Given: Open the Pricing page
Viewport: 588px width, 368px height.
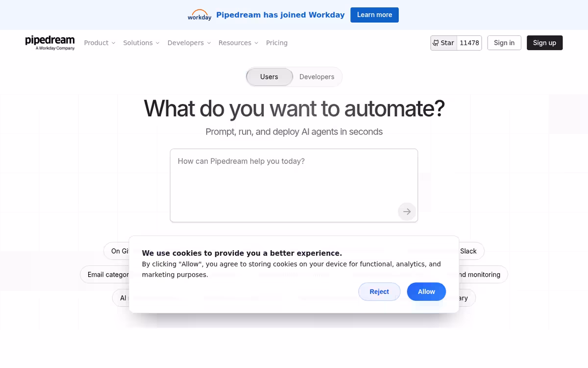Looking at the screenshot, I should click(277, 43).
